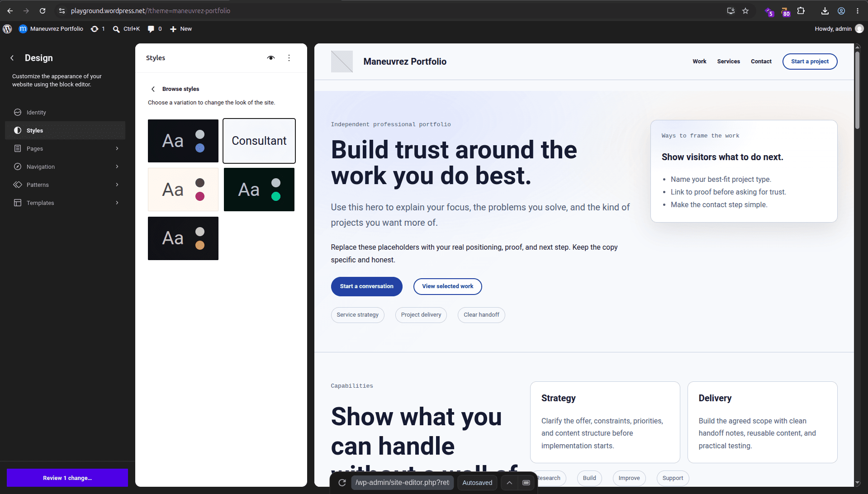The width and height of the screenshot is (868, 494).
Task: Click the updates icon showing 1
Action: (98, 29)
